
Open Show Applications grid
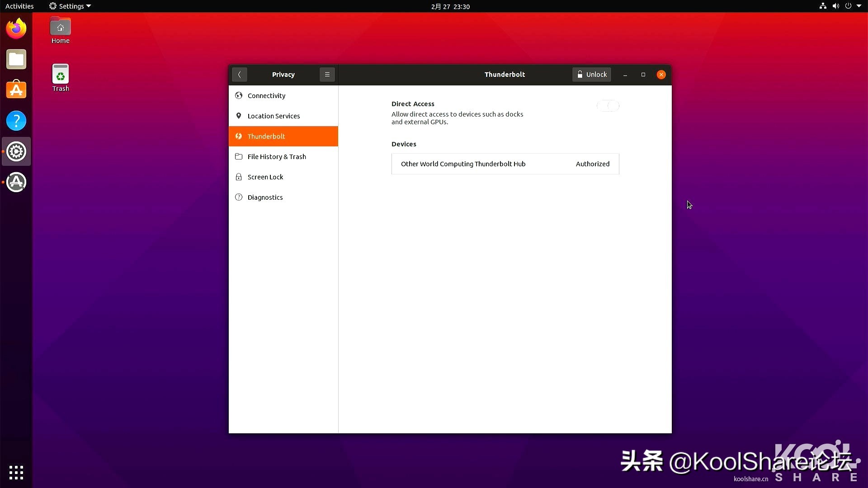16,472
